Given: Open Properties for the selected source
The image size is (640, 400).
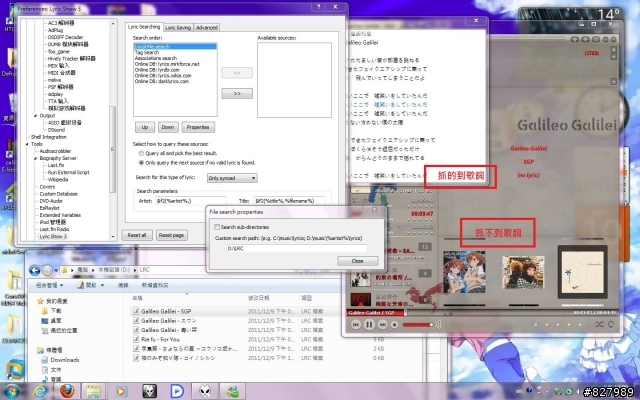Looking at the screenshot, I should (198, 127).
